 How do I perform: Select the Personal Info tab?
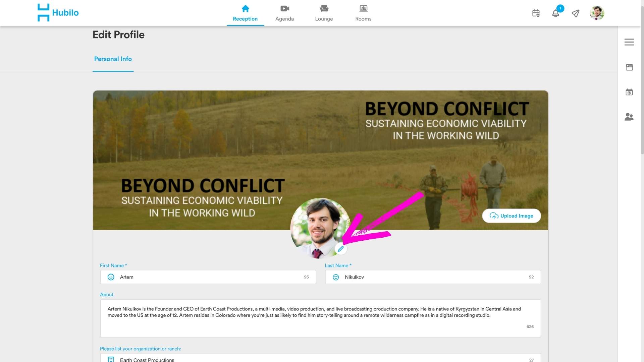[113, 59]
